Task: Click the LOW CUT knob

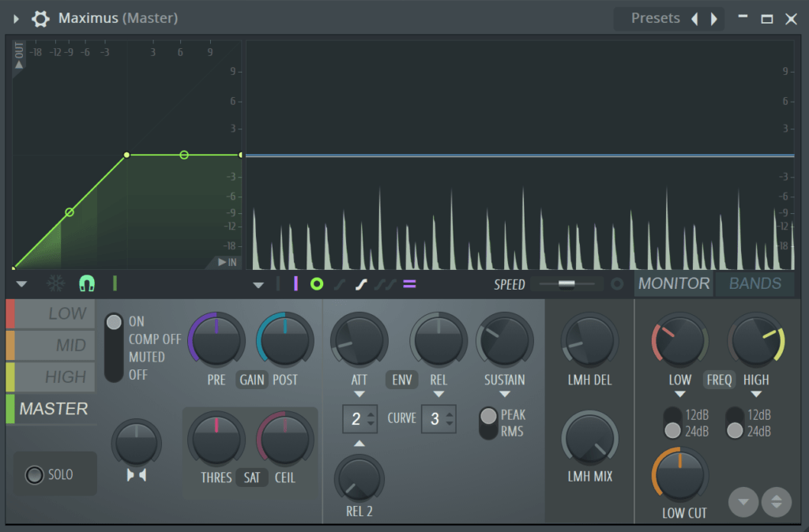Action: [x=679, y=475]
